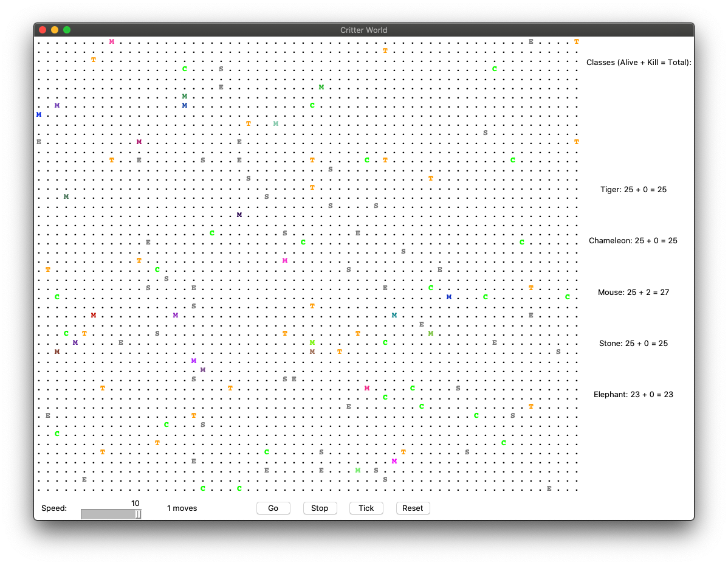Click the "1 moves" counter
728x565 pixels.
182,508
